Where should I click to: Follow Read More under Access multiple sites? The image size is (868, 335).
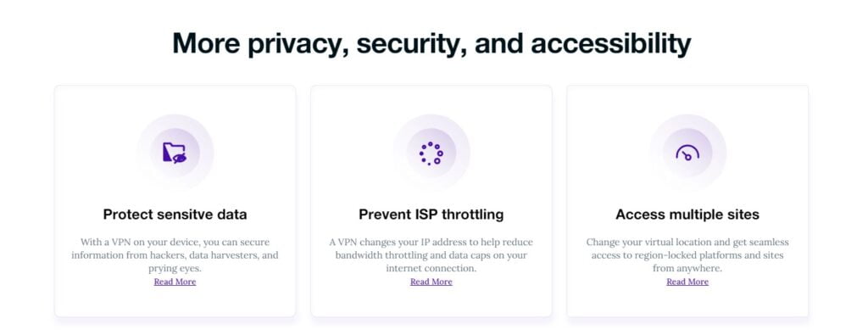coord(687,282)
